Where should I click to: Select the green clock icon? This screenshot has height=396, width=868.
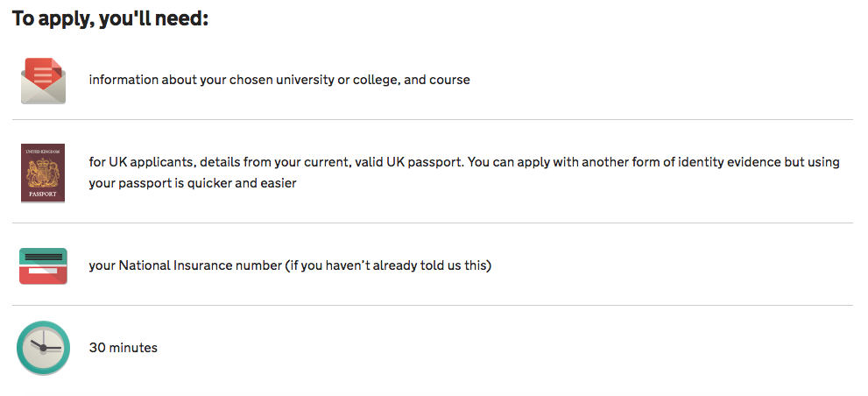43,348
